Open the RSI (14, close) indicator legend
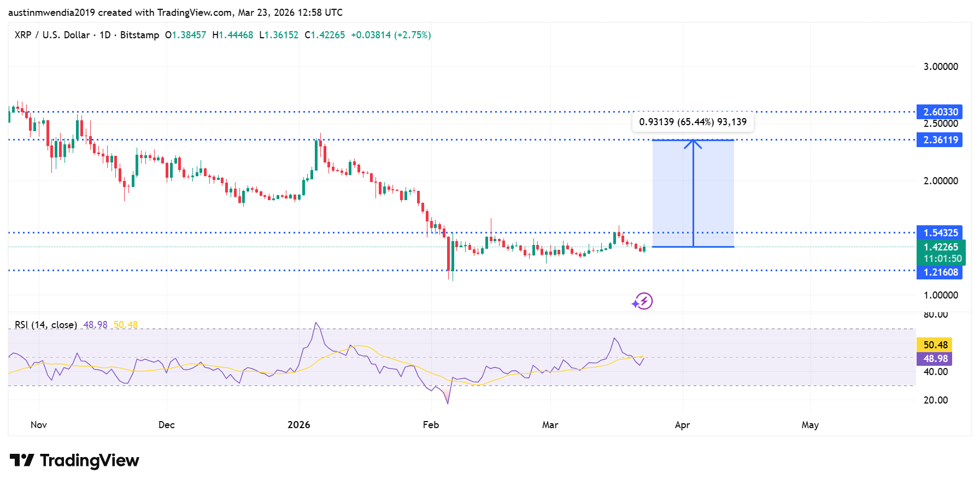This screenshot has width=980, height=485. 46,325
